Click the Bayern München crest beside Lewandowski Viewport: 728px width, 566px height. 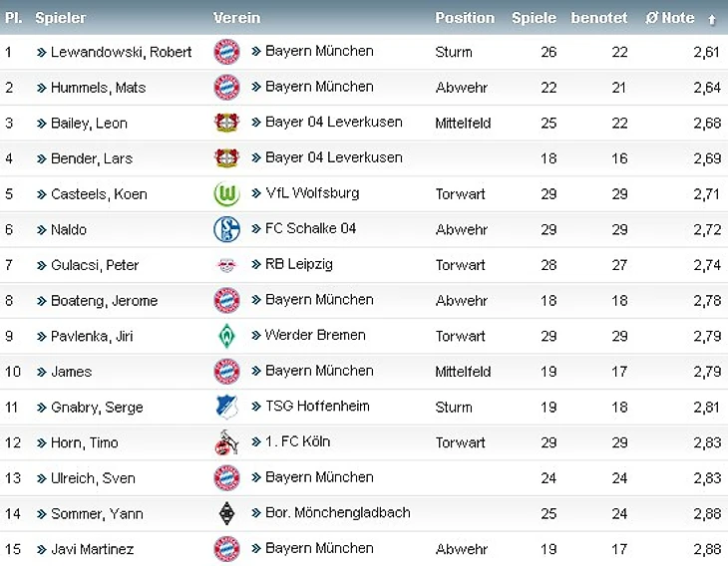(226, 52)
